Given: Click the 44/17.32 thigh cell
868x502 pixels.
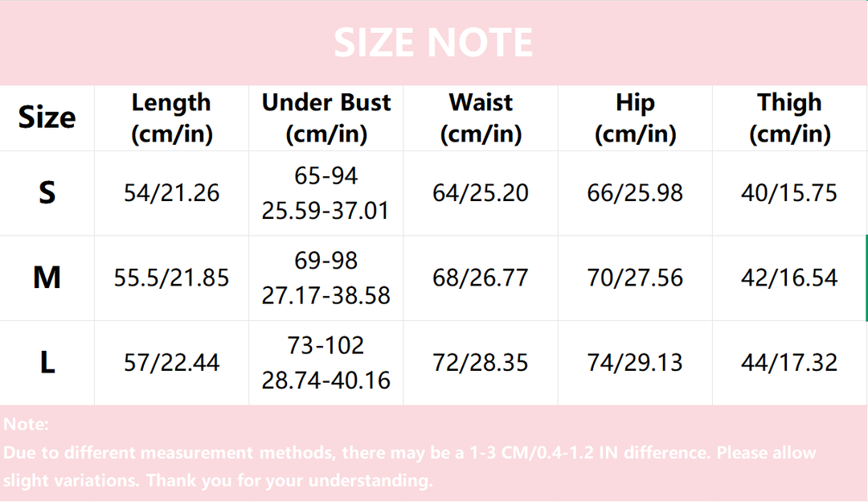Looking at the screenshot, I should pyautogui.click(x=789, y=363).
